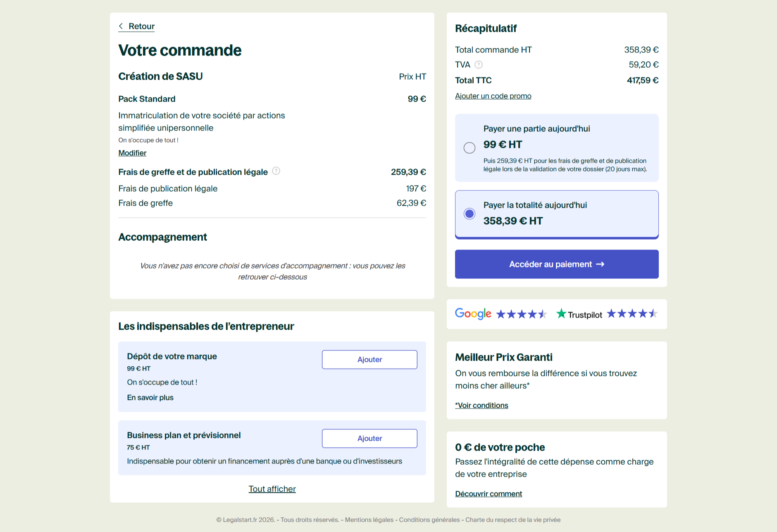Select the Payer une partie aujourd'hui radio

click(470, 148)
